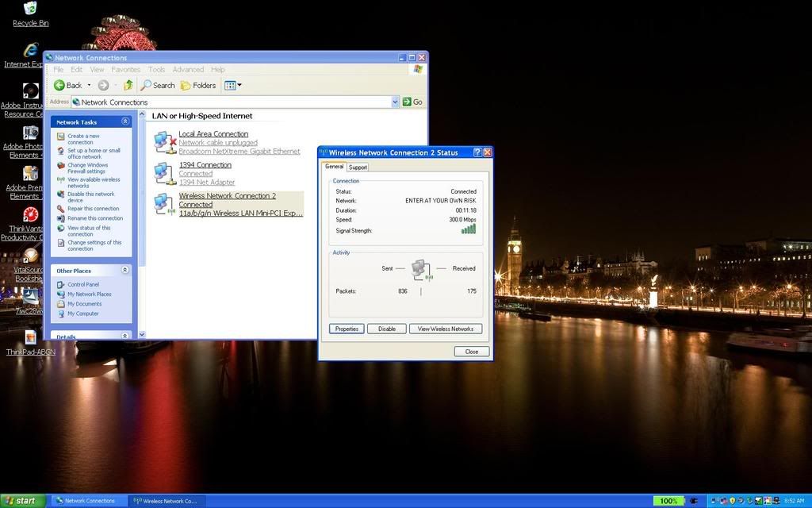The image size is (812, 508).
Task: Click the Local Area Connection icon
Action: [164, 142]
